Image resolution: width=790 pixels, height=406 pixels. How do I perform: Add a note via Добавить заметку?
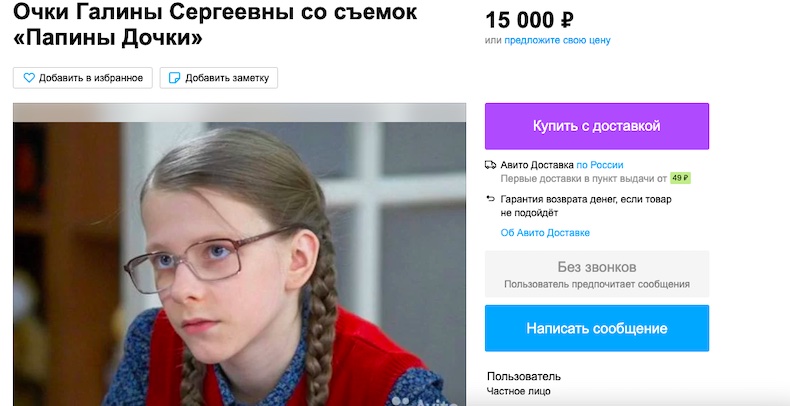(x=219, y=78)
